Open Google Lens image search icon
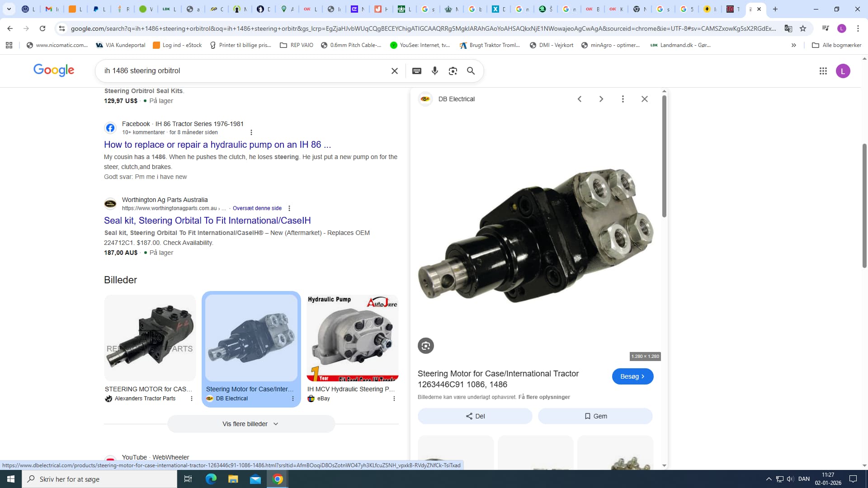Image resolution: width=868 pixels, height=488 pixels. tap(453, 71)
